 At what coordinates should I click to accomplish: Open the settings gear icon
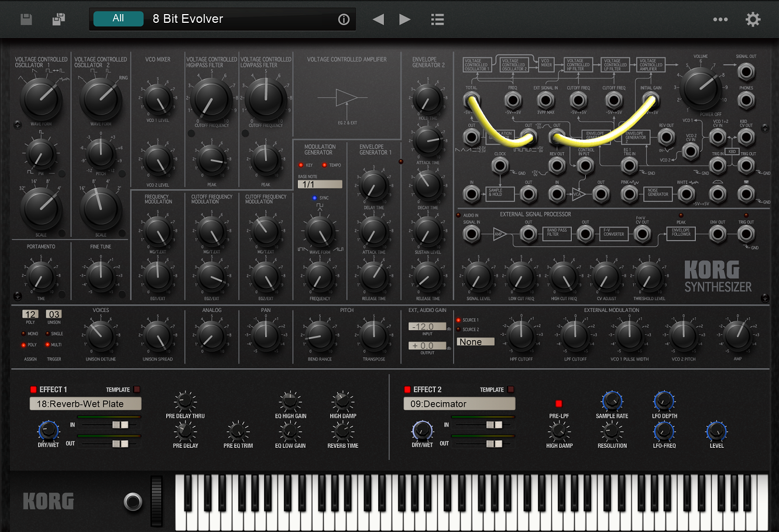pyautogui.click(x=753, y=19)
